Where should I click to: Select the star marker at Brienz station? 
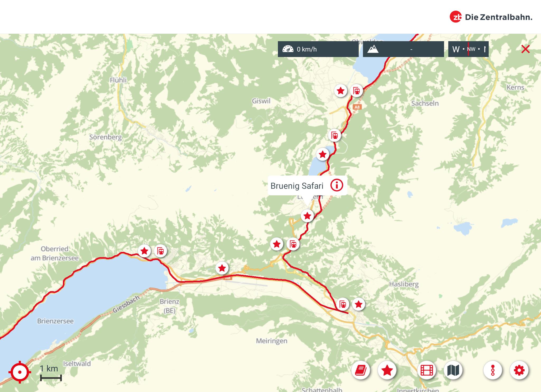click(x=144, y=251)
